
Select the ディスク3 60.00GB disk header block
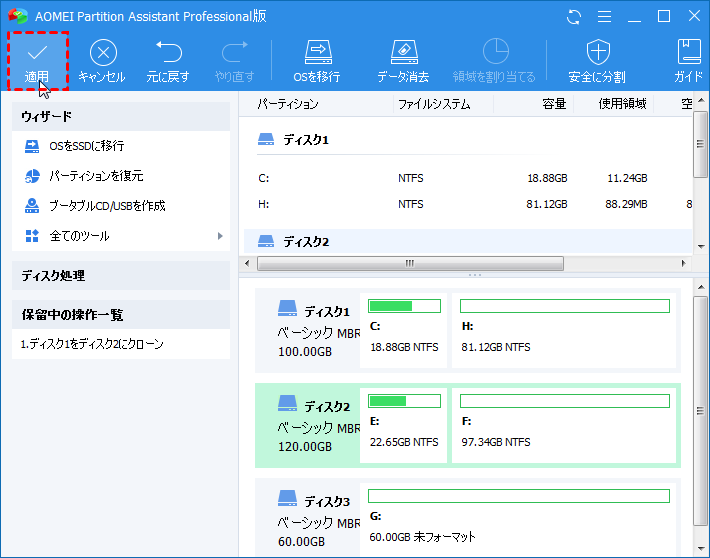(x=308, y=519)
